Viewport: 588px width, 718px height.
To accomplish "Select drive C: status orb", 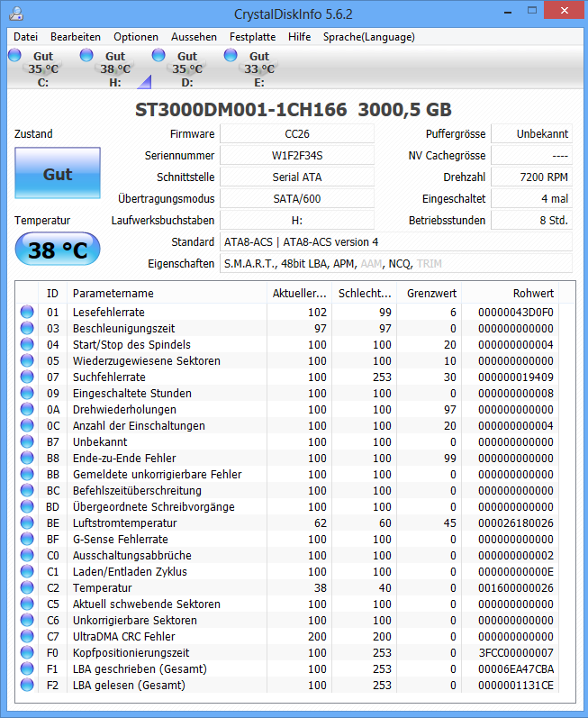I will point(14,56).
